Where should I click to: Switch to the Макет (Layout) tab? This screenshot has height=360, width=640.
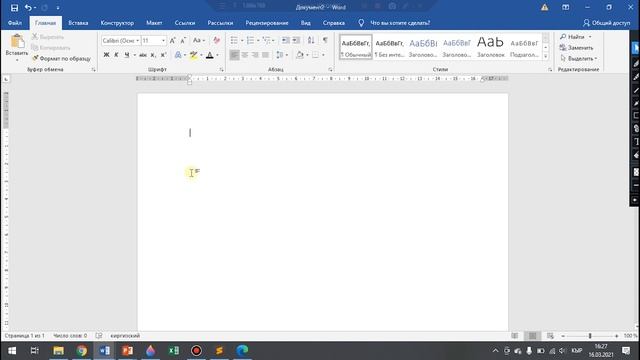[x=154, y=23]
